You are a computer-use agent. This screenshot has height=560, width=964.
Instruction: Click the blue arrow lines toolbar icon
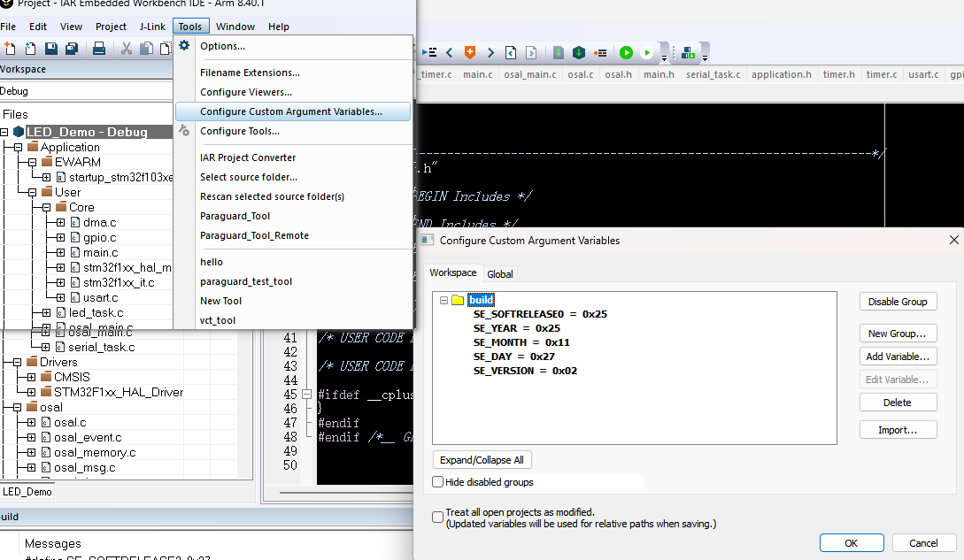pos(429,52)
